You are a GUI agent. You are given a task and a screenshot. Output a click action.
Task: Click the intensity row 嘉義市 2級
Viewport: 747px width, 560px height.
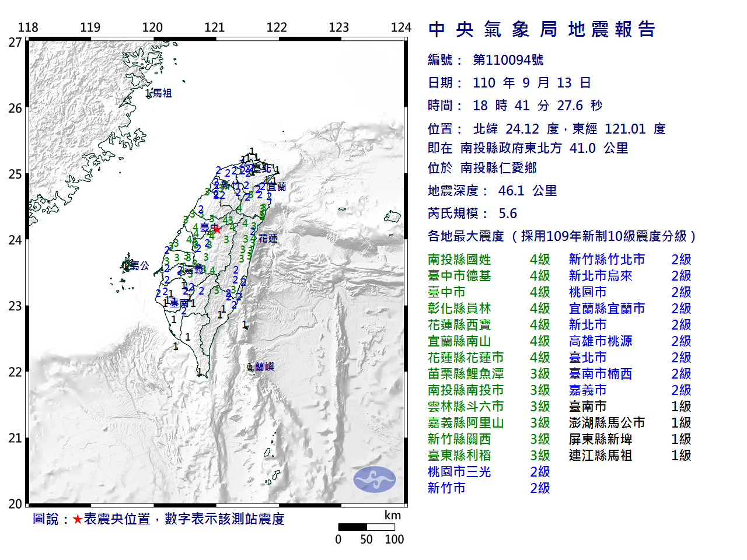click(630, 390)
